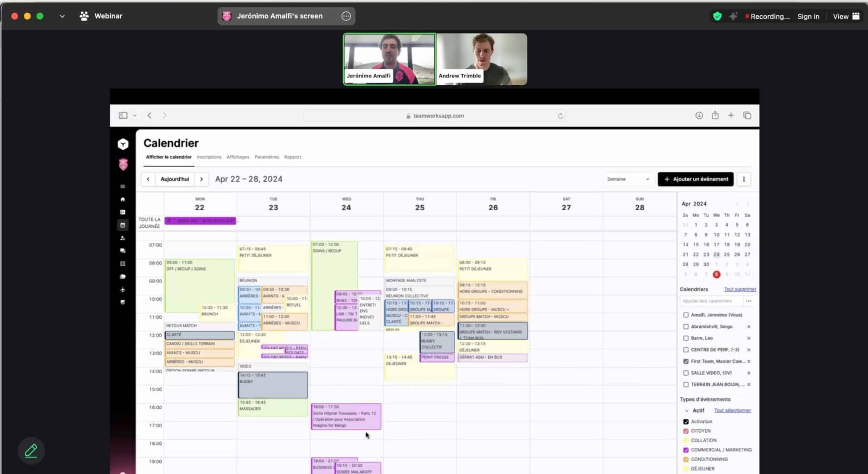Image resolution: width=868 pixels, height=474 pixels.
Task: Open the hamburger menu icon in the sidebar
Action: tap(122, 186)
